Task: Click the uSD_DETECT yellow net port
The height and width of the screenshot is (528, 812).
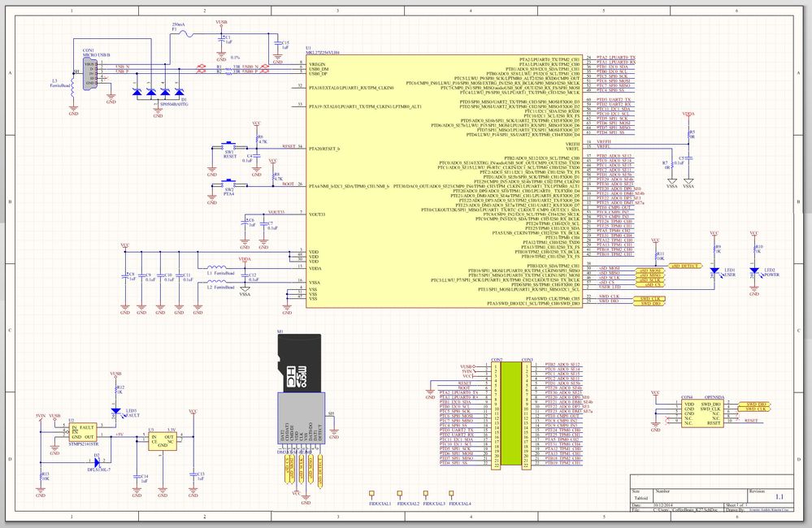Action: (686, 266)
